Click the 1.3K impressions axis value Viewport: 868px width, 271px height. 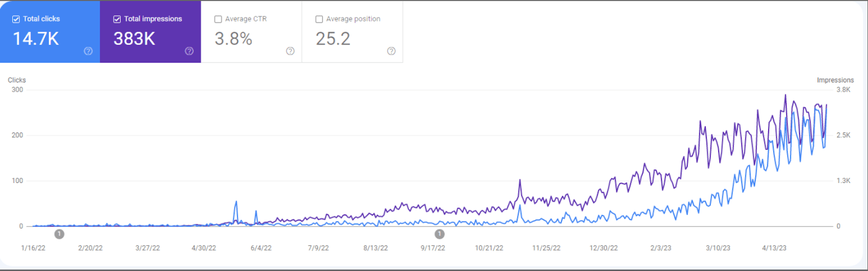(x=844, y=181)
